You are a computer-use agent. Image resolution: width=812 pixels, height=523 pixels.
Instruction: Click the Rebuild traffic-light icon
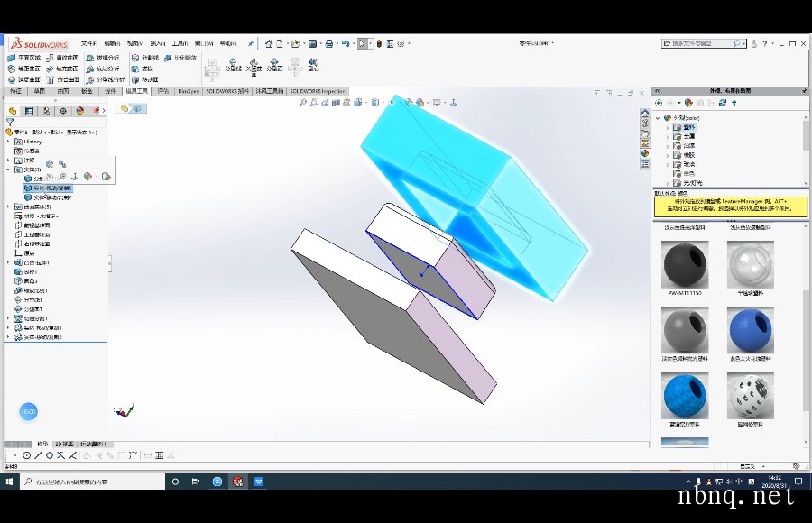(379, 44)
